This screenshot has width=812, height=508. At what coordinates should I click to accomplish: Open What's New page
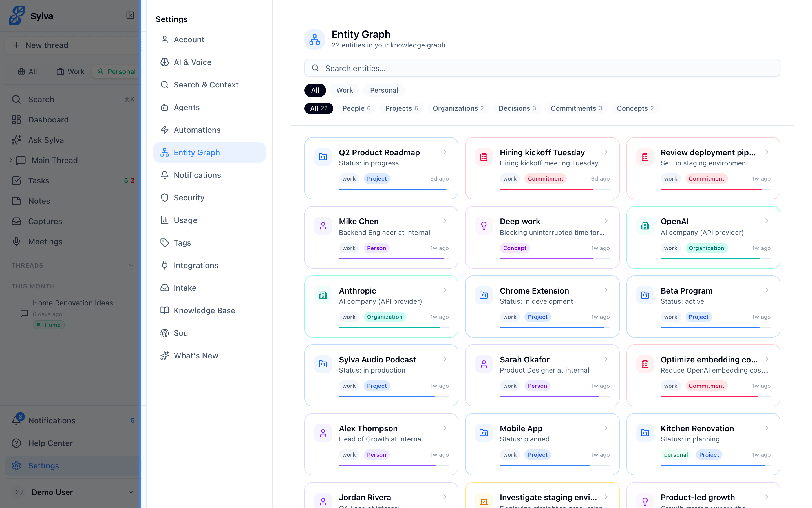209,356
